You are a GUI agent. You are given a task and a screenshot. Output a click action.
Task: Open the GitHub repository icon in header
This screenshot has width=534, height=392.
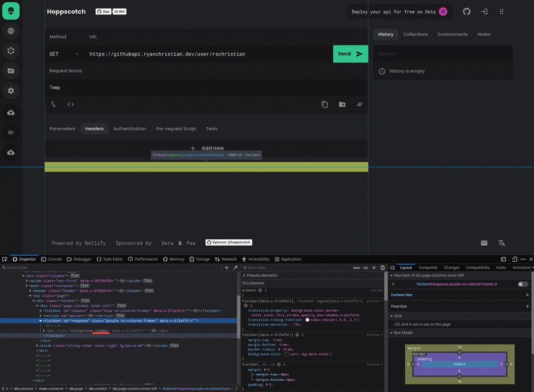coord(467,12)
